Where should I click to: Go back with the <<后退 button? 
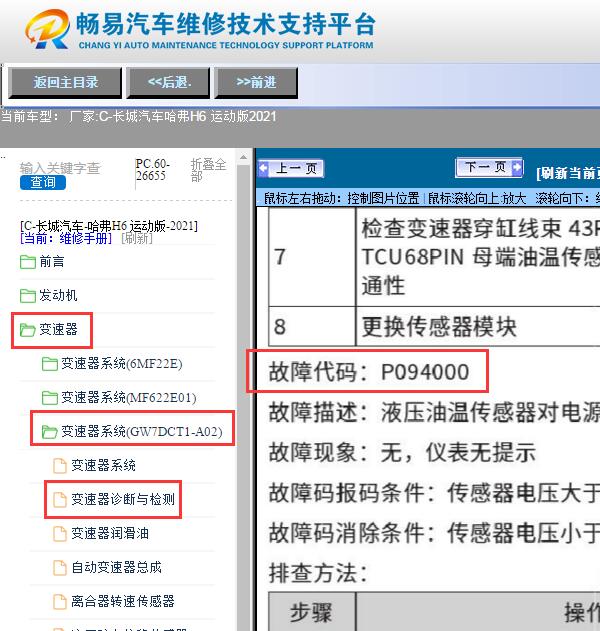[x=168, y=82]
